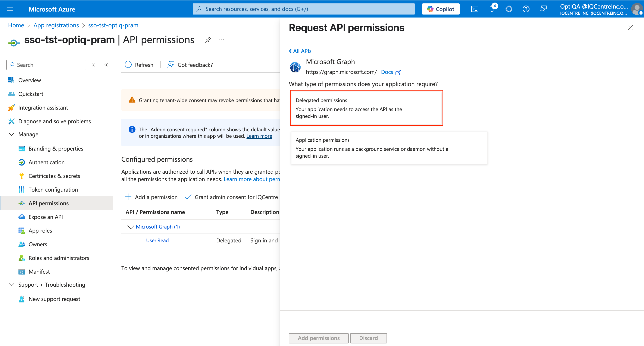Go to Home breadcrumb
The width and height of the screenshot is (644, 346).
(16, 25)
